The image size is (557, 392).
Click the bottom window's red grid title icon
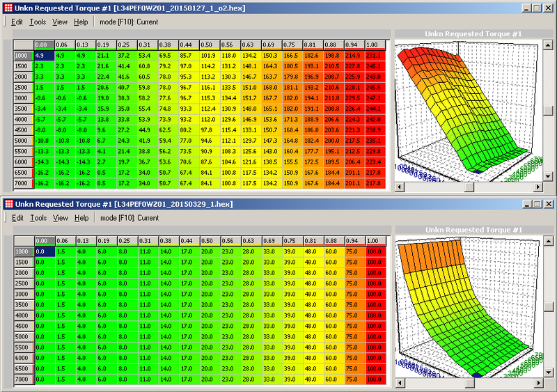8,203
